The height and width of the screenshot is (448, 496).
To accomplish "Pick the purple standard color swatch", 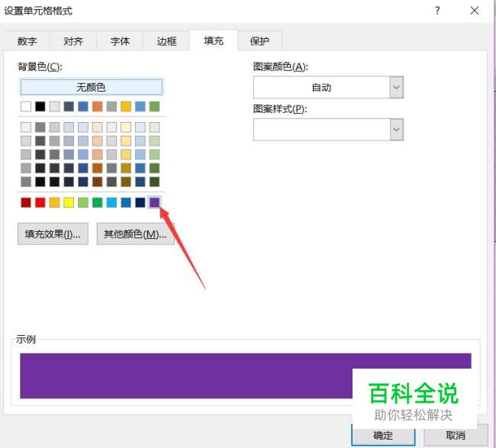I will tap(154, 202).
